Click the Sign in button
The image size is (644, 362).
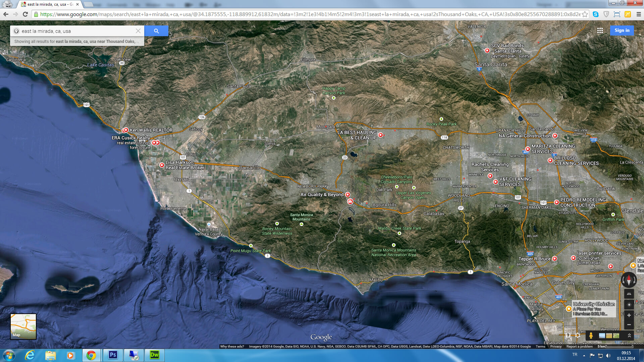(x=622, y=31)
